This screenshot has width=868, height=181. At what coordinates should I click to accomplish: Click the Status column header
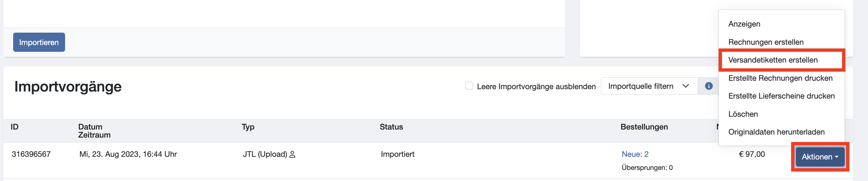pyautogui.click(x=391, y=127)
